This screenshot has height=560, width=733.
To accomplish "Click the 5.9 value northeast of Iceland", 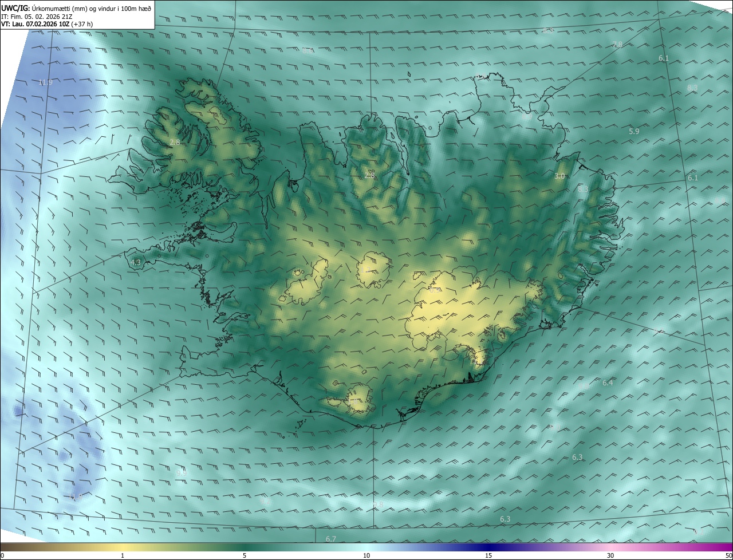I will 634,131.
